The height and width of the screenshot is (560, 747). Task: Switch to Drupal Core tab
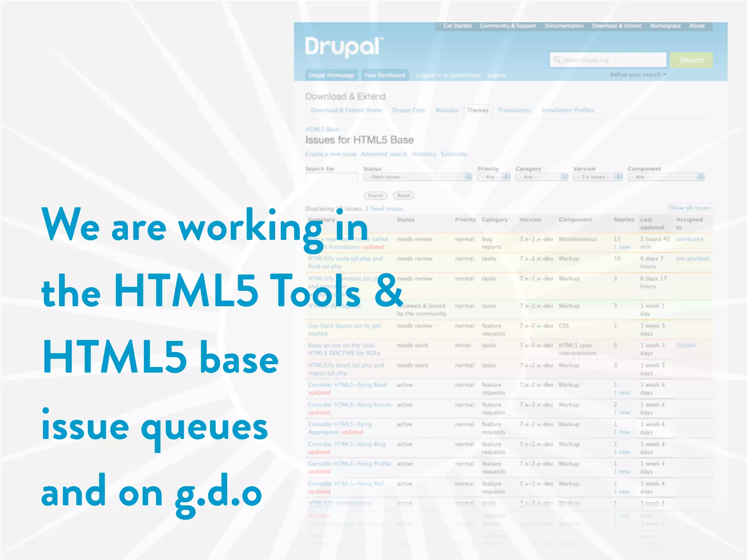pos(409,110)
